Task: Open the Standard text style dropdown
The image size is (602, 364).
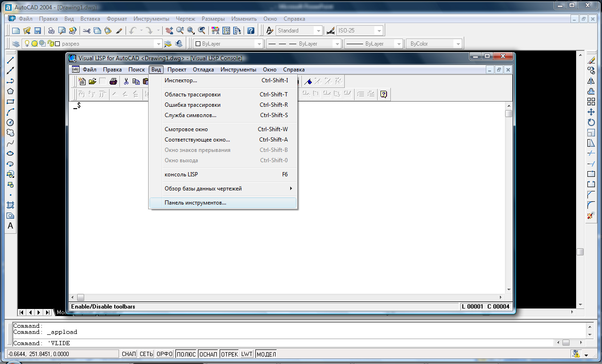Action: click(x=318, y=31)
